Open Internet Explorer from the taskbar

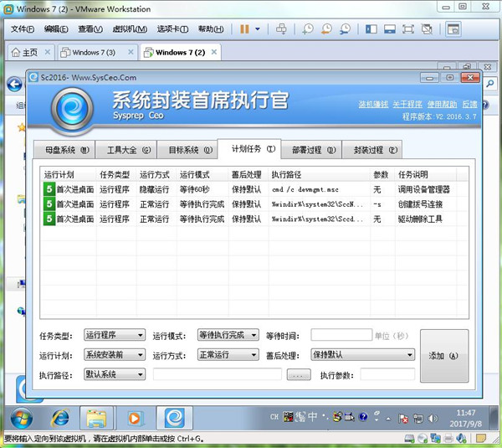[60, 418]
